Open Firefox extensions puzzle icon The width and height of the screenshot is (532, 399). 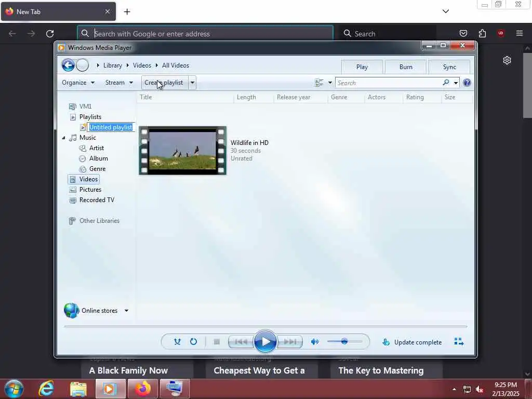click(482, 33)
